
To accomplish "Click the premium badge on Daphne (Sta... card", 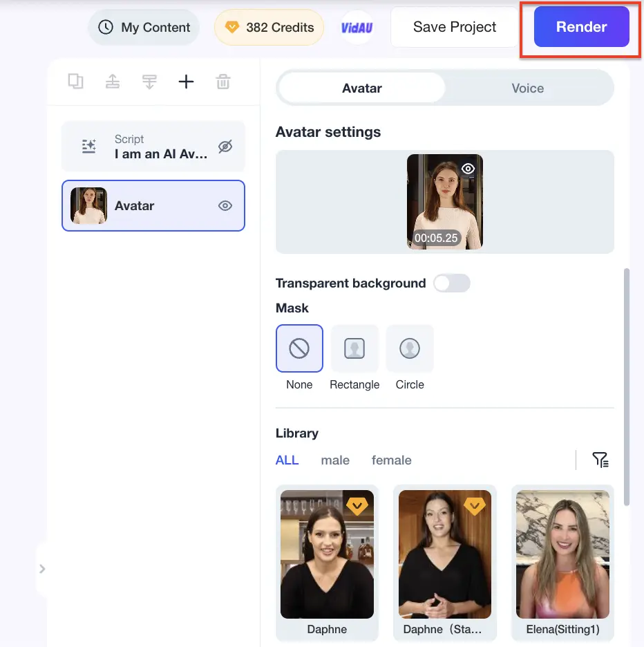I will click(475, 506).
